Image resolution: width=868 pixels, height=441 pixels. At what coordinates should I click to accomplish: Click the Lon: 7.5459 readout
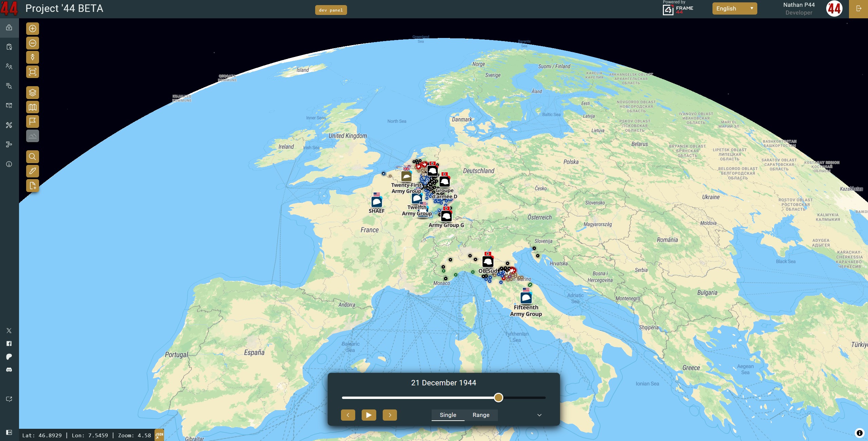(x=90, y=435)
